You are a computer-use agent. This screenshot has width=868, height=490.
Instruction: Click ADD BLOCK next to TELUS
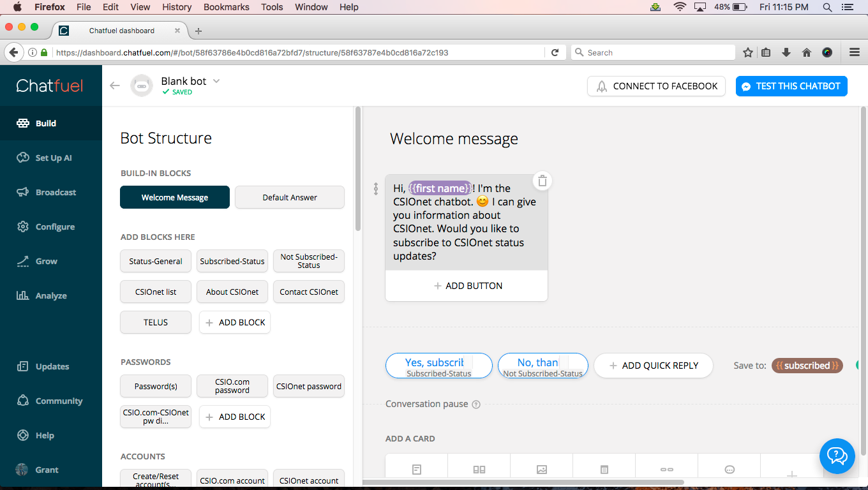(235, 322)
